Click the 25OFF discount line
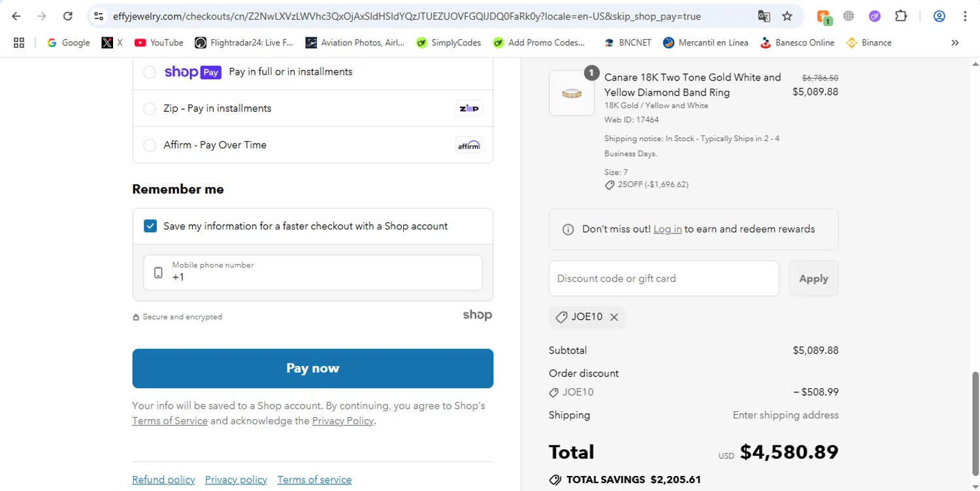 click(x=647, y=185)
